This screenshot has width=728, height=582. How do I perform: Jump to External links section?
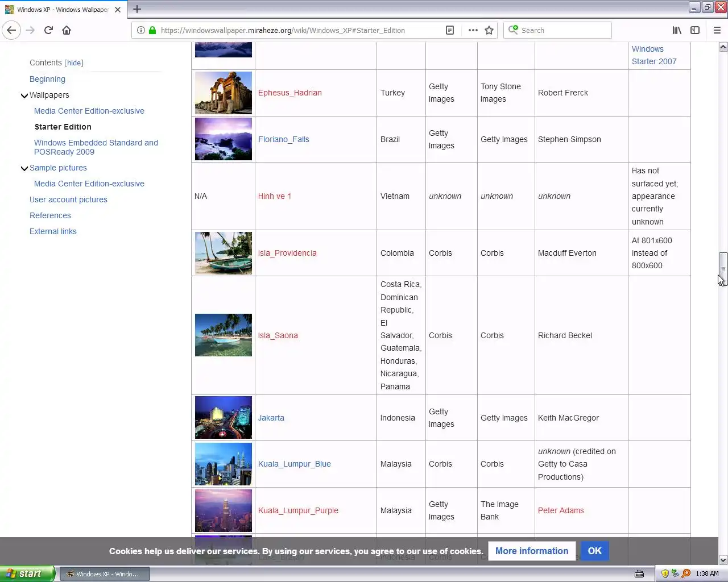click(53, 231)
